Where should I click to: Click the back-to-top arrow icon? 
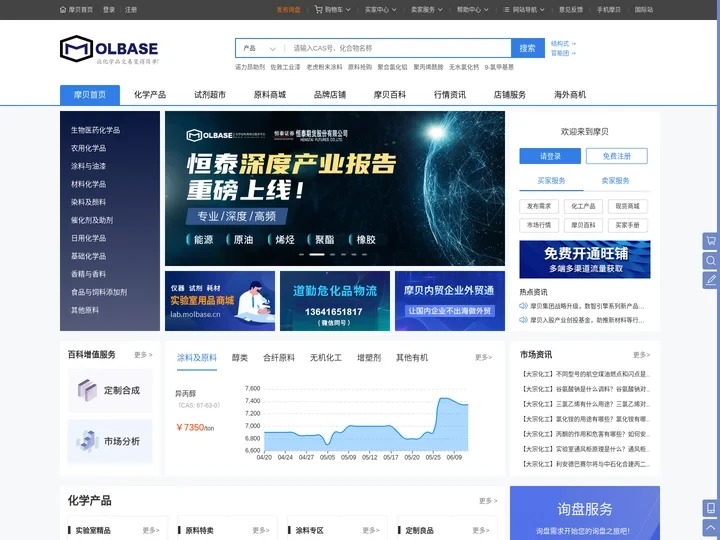tap(711, 527)
